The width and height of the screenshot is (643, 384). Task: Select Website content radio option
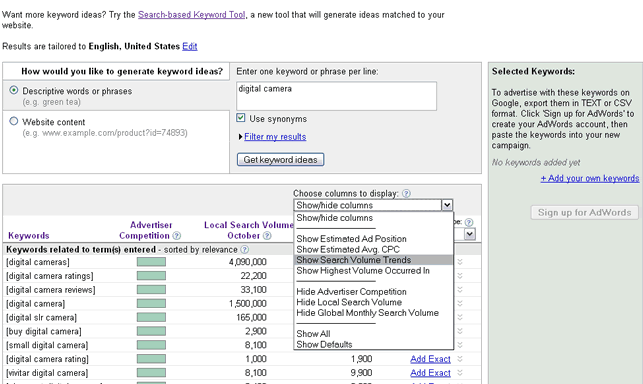point(14,121)
